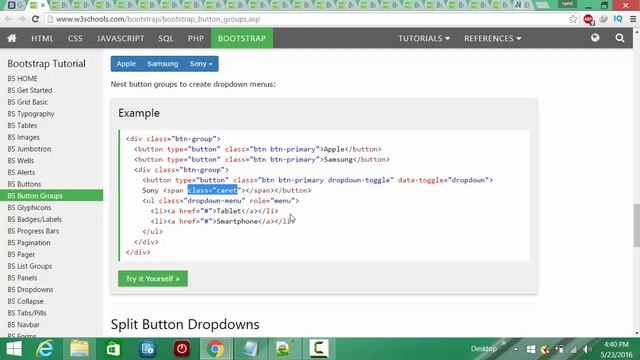Open the search magnifier icon

[x=620, y=38]
